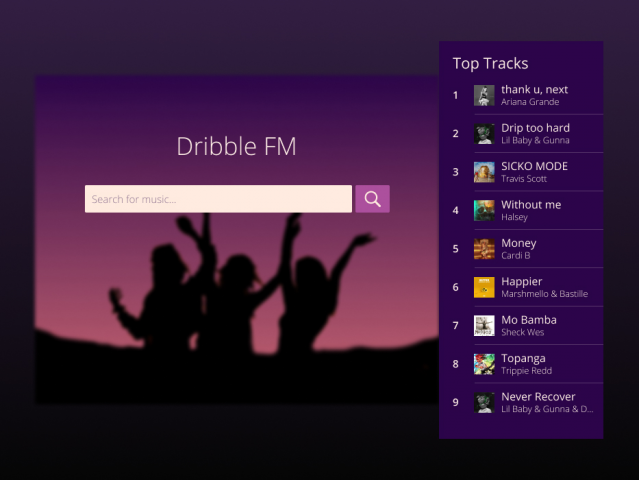
Task: Open the Mo Bamba album thumbnail
Action: pyautogui.click(x=484, y=326)
